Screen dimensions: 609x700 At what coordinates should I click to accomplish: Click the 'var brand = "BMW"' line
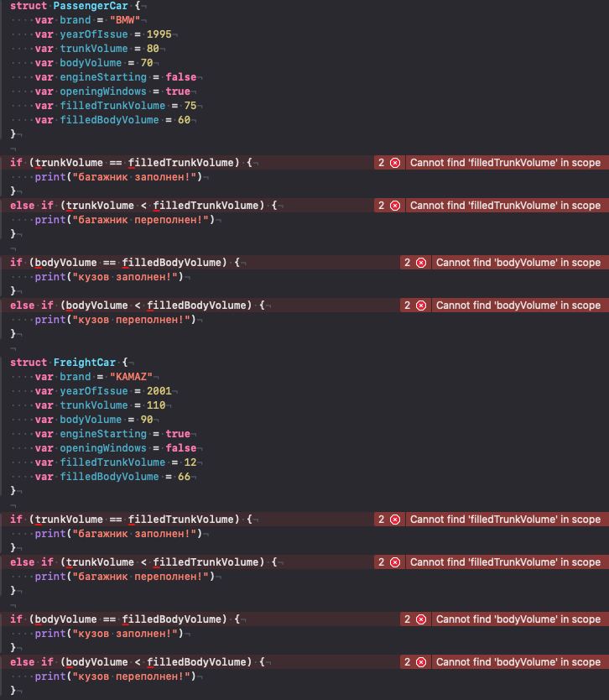(87, 20)
